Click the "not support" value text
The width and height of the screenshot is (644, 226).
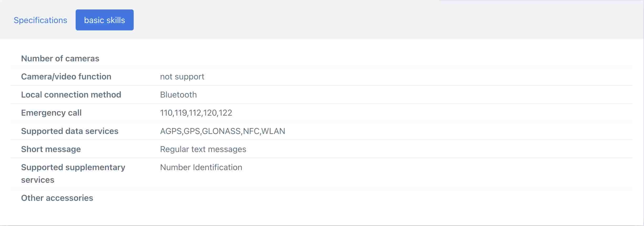[182, 77]
